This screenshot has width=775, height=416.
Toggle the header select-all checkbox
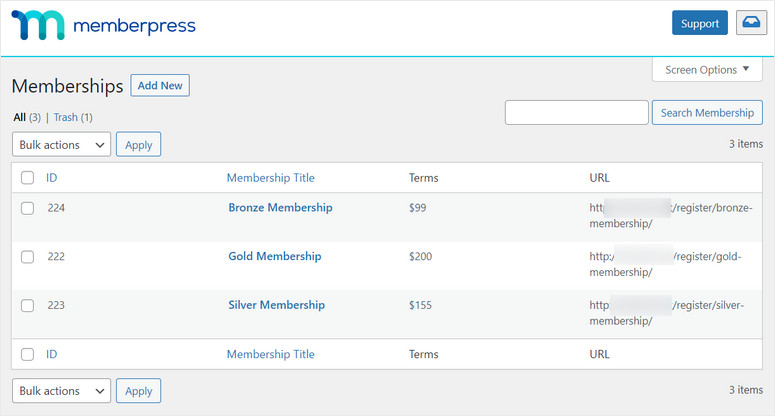[27, 178]
